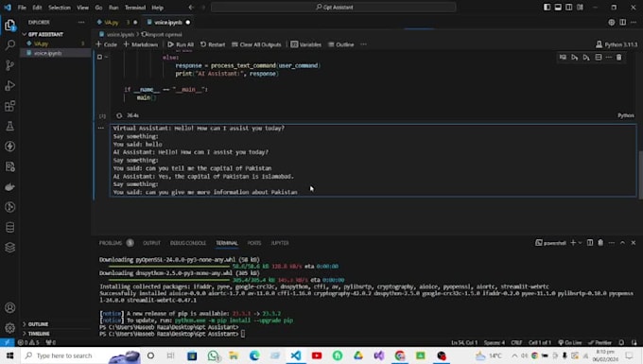Add a new Code cell

[106, 44]
